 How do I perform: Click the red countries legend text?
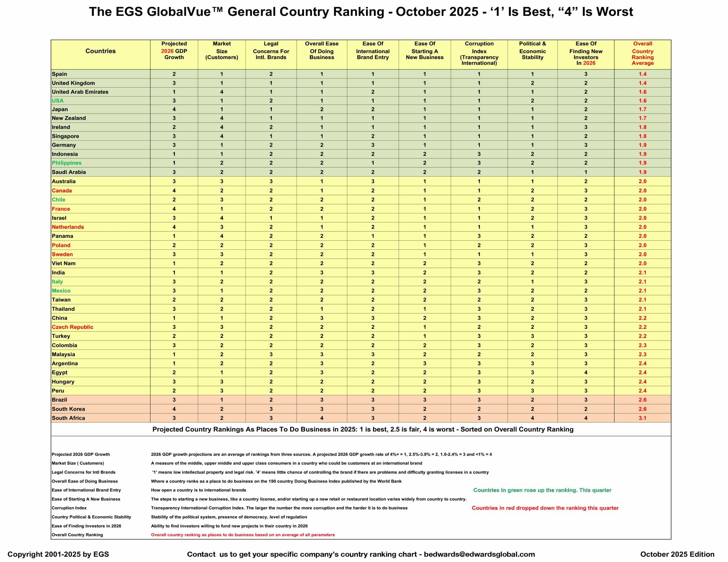tap(545, 508)
